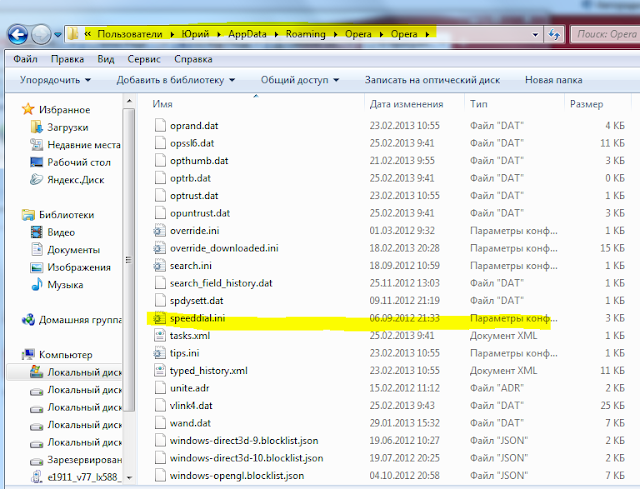Click 'Рабочий стол' icon in sidebar

click(x=36, y=162)
